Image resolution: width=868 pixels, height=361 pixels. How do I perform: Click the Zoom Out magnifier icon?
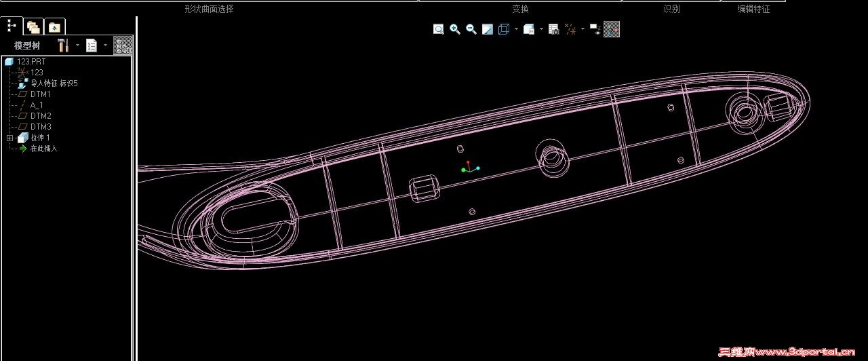[471, 29]
